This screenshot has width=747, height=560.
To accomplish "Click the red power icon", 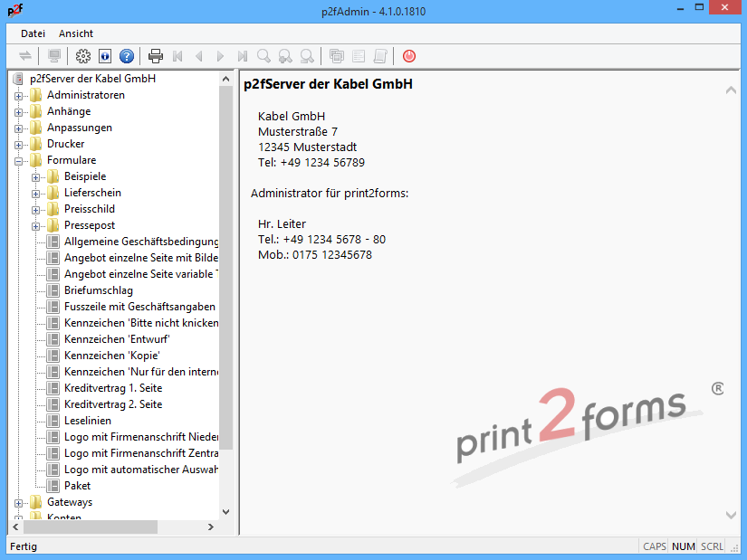I will 409,56.
